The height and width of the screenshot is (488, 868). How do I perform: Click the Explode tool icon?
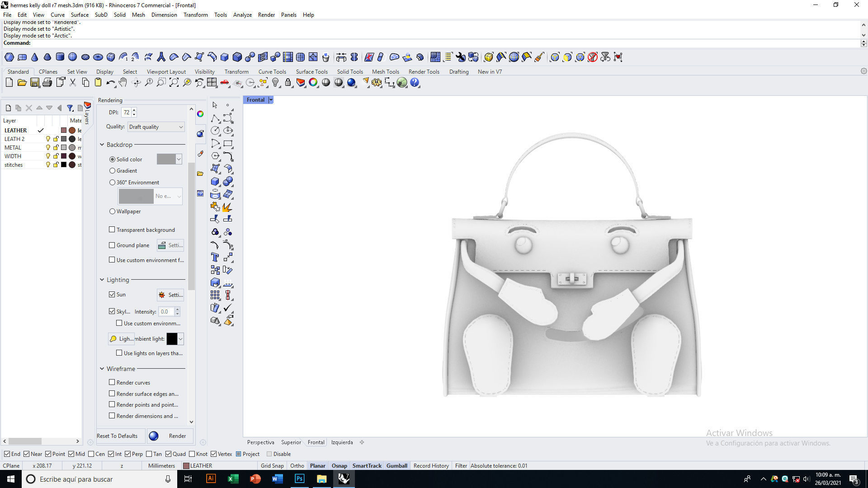pyautogui.click(x=227, y=207)
